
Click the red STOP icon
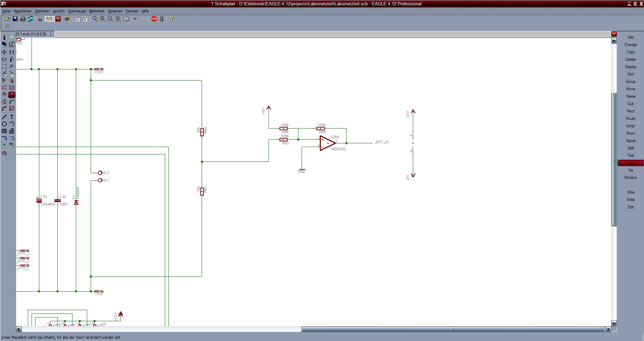(x=154, y=19)
